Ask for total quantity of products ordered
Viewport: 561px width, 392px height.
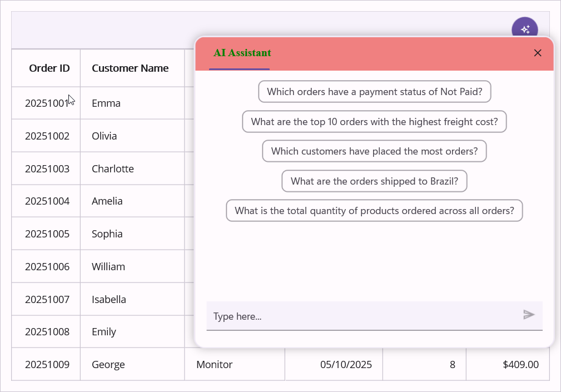pyautogui.click(x=374, y=210)
